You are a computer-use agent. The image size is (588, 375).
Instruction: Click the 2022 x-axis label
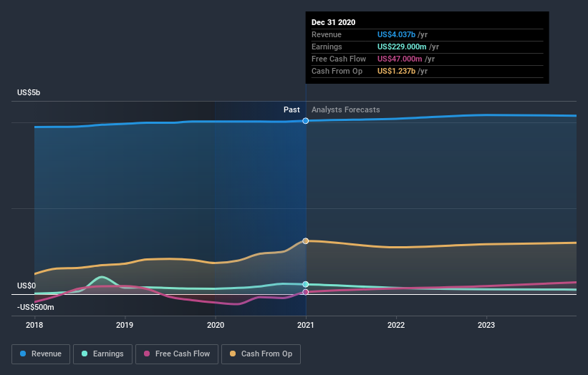click(x=396, y=325)
